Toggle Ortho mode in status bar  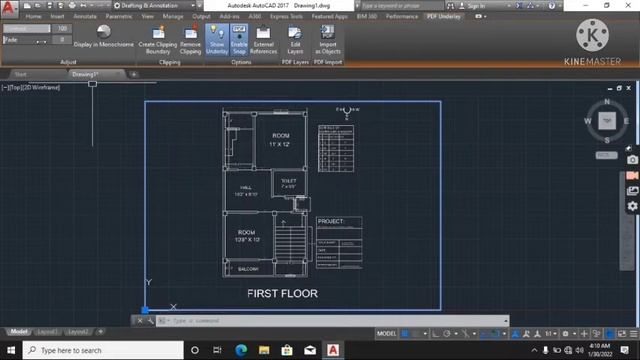point(436,333)
